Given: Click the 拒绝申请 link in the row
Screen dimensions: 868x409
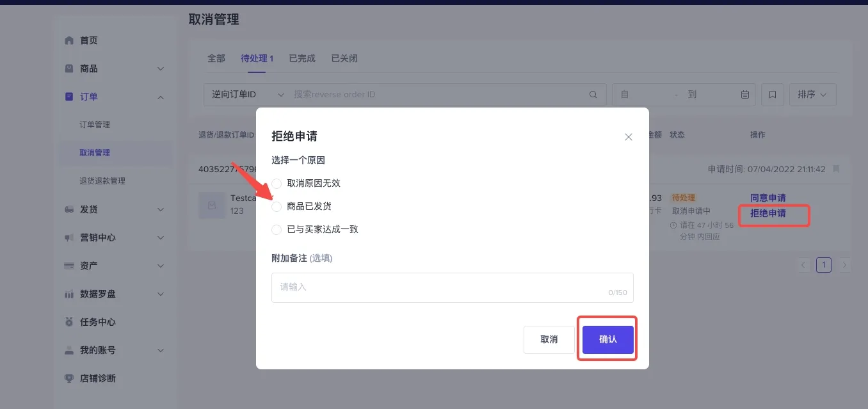Looking at the screenshot, I should [x=768, y=213].
